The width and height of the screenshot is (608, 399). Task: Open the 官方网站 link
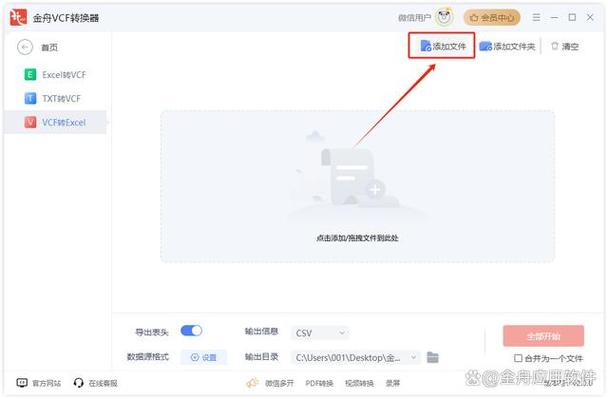pyautogui.click(x=46, y=383)
